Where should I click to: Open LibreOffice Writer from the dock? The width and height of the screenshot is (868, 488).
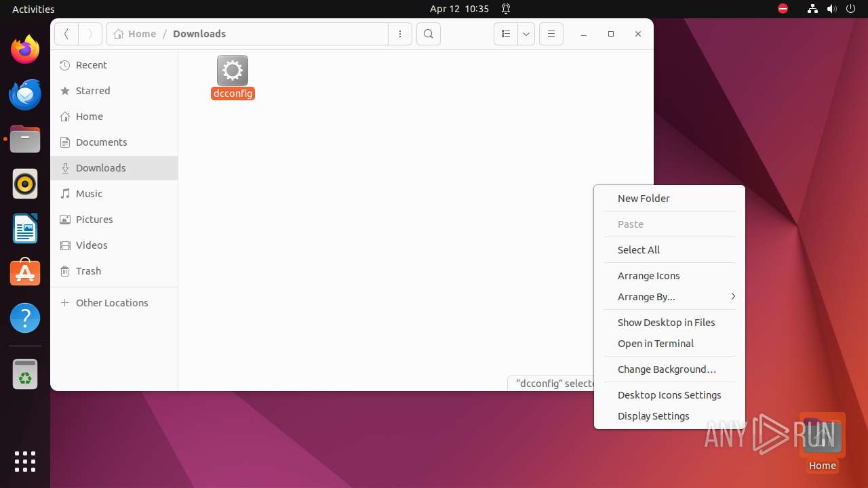pyautogui.click(x=25, y=228)
